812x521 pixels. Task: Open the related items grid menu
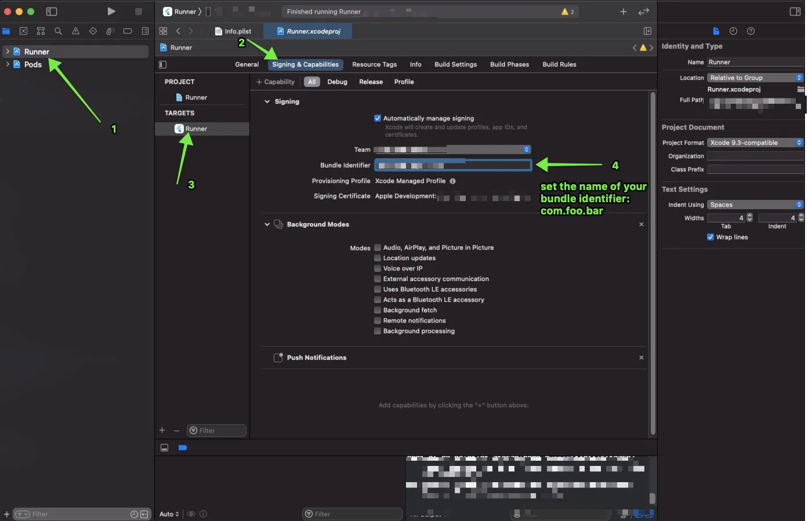click(x=164, y=31)
